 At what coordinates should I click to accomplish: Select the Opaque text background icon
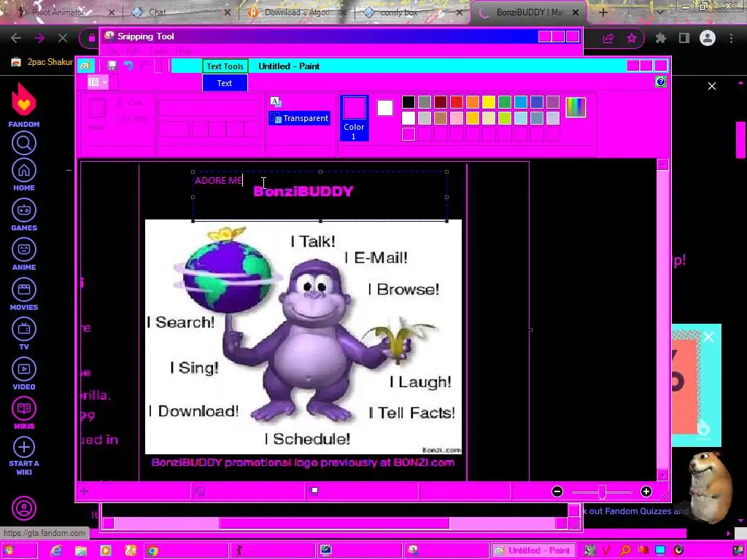click(x=275, y=101)
